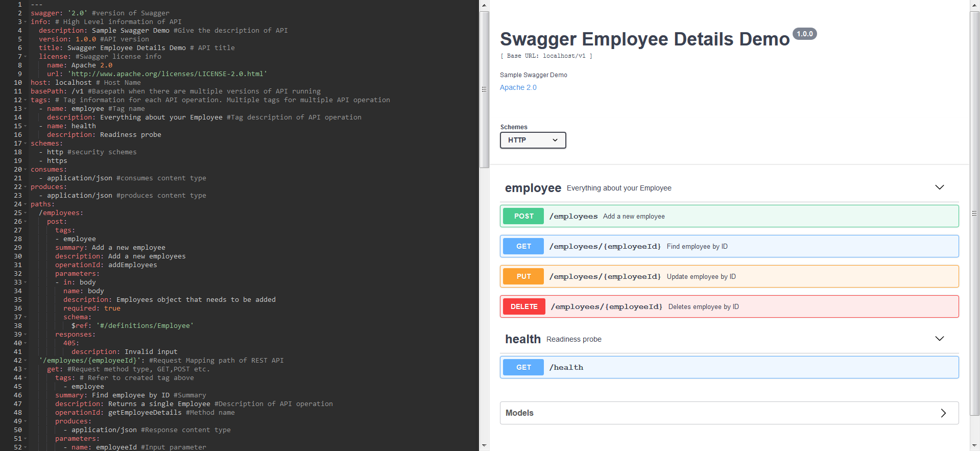
Task: Expand PUT /employees/{employeeId} operation
Action: pyautogui.click(x=729, y=276)
